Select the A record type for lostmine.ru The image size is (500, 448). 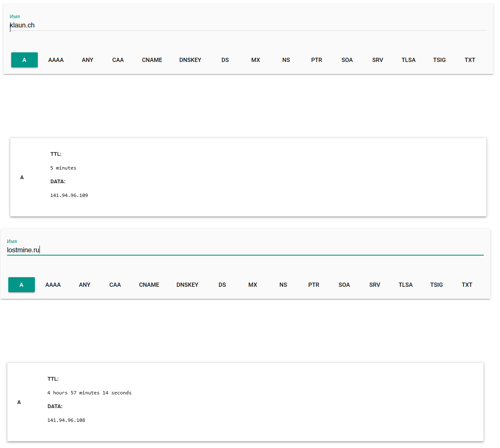tap(22, 285)
